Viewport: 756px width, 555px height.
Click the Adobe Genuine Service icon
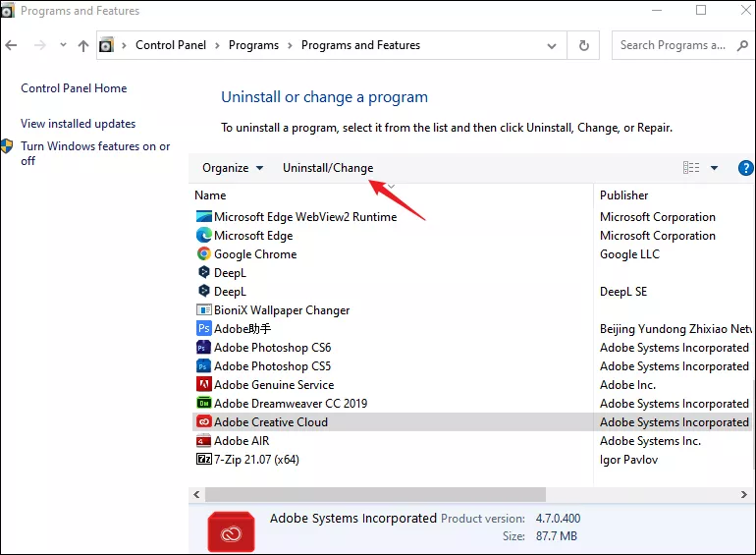tap(204, 384)
